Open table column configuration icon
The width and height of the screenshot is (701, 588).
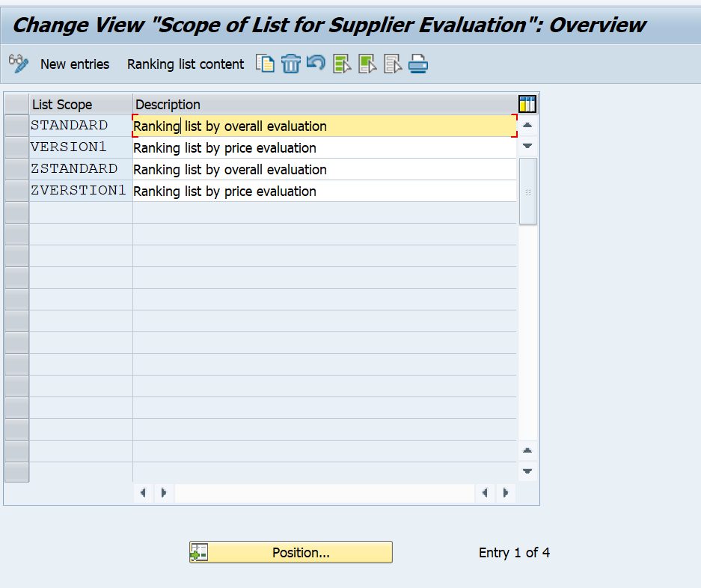click(x=527, y=104)
